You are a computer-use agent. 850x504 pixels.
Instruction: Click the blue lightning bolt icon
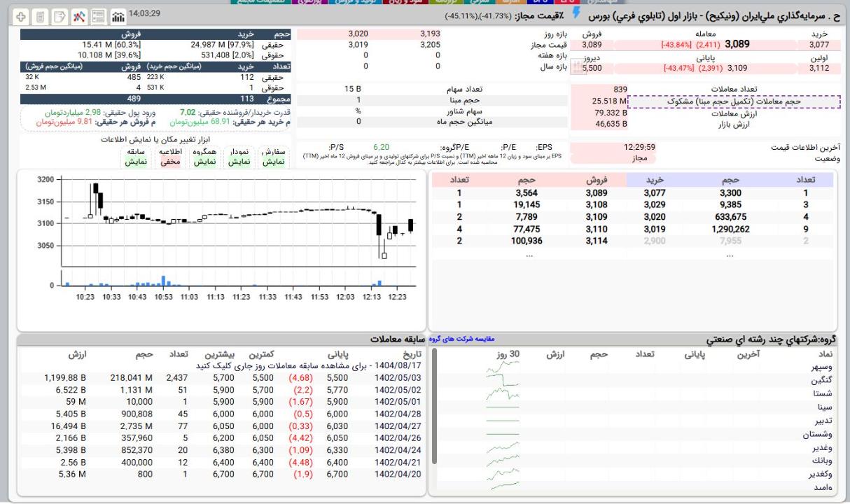pyautogui.click(x=577, y=14)
